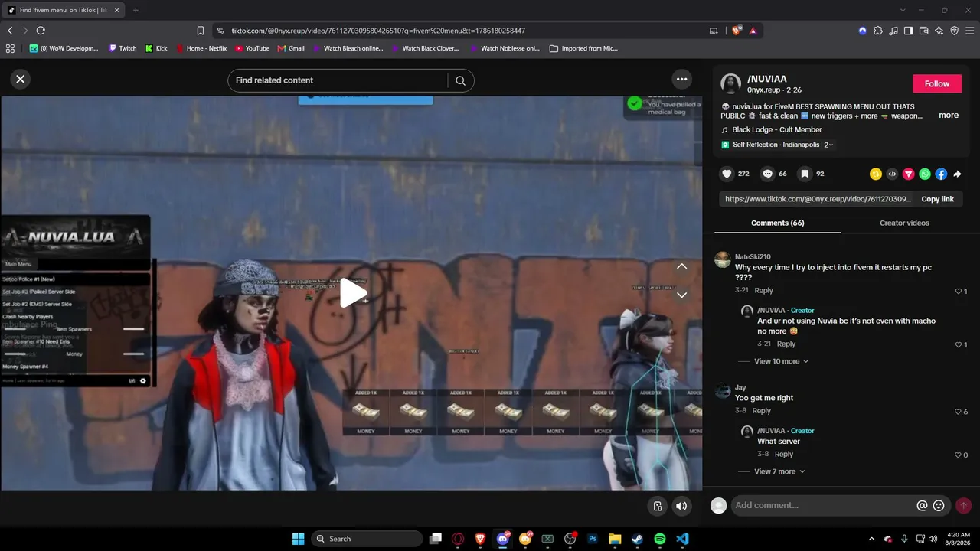Viewport: 980px width, 551px height.
Task: Switch to the Creator videos tab
Action: pyautogui.click(x=904, y=223)
